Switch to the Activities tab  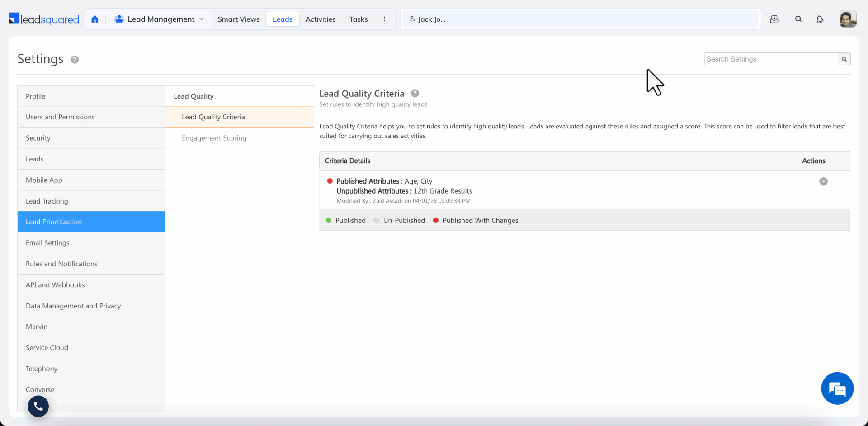320,19
